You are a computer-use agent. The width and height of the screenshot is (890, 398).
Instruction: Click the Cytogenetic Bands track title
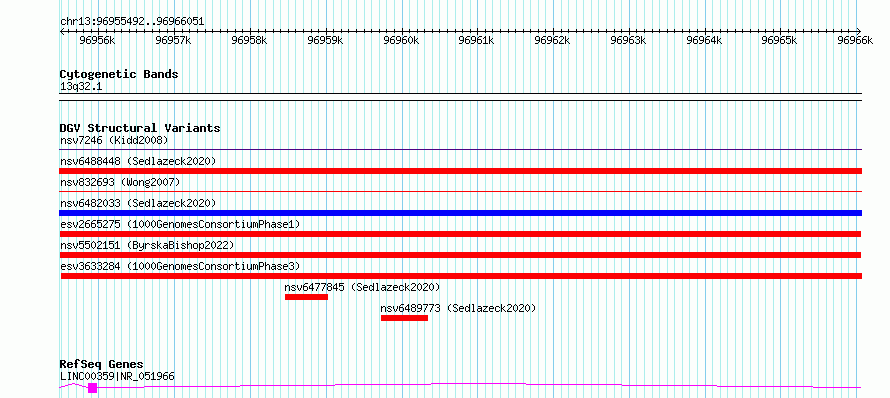pyautogui.click(x=119, y=74)
